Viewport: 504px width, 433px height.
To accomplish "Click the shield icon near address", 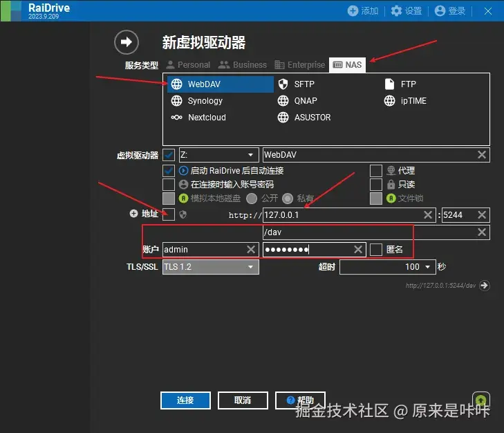I will (183, 214).
